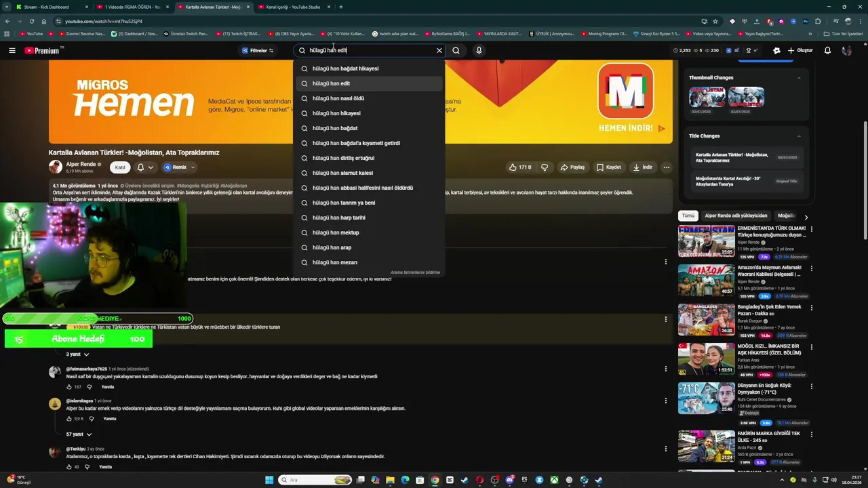Expand the '57 yanıt' replies
The image size is (868, 488).
pos(79,434)
